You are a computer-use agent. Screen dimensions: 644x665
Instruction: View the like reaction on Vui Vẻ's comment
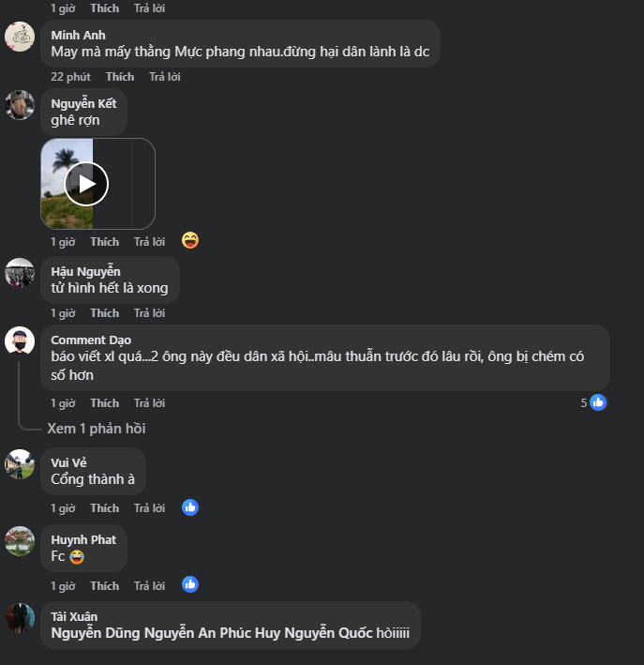tap(190, 507)
